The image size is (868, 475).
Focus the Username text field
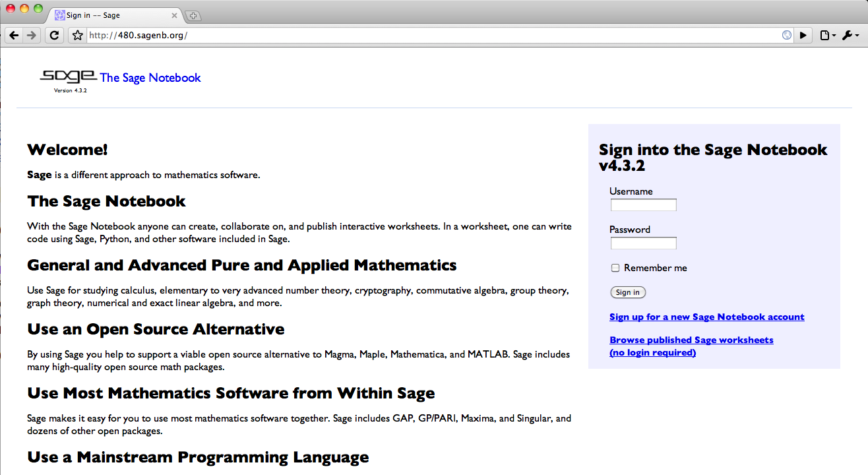tap(643, 205)
